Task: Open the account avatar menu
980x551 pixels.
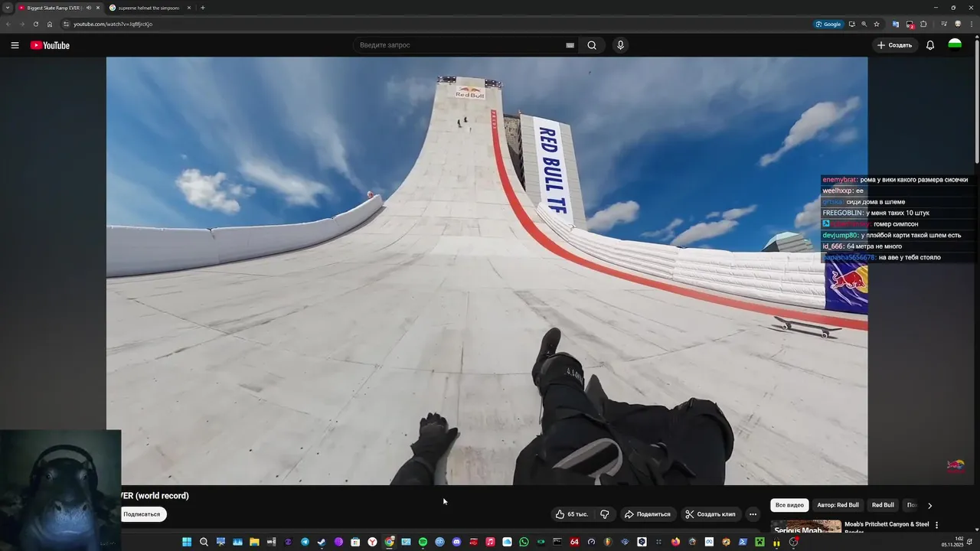Action: pos(955,45)
